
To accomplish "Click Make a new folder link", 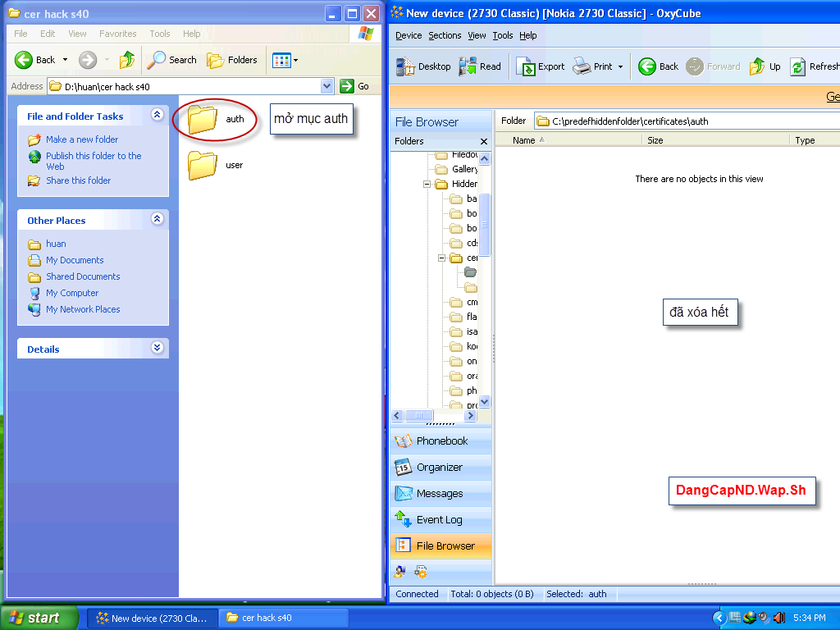I will pos(82,139).
